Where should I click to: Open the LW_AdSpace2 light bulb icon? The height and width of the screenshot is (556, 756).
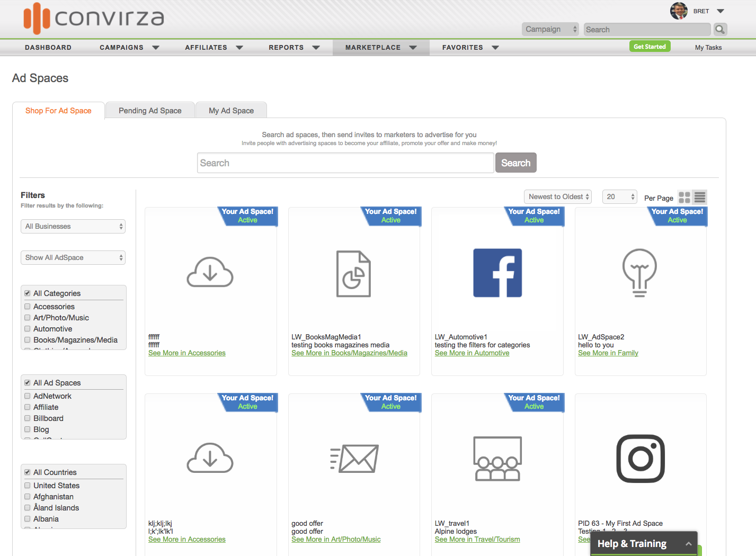click(x=640, y=273)
